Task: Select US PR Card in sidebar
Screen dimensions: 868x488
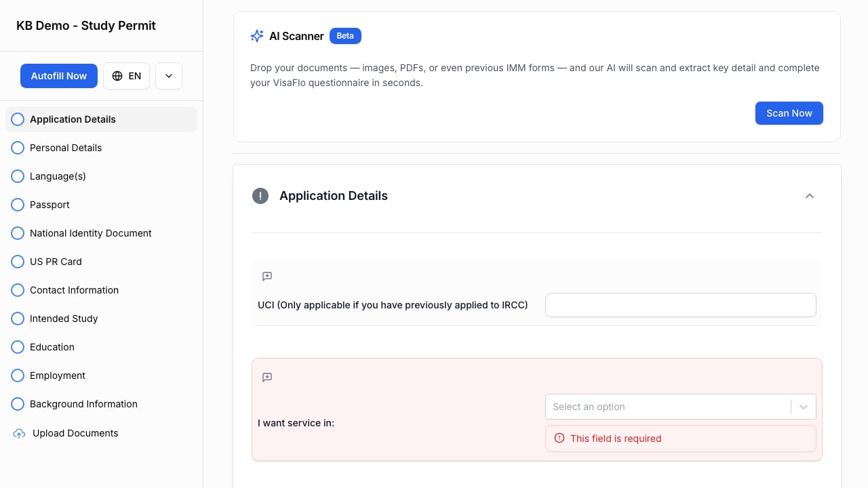Action: click(x=101, y=262)
